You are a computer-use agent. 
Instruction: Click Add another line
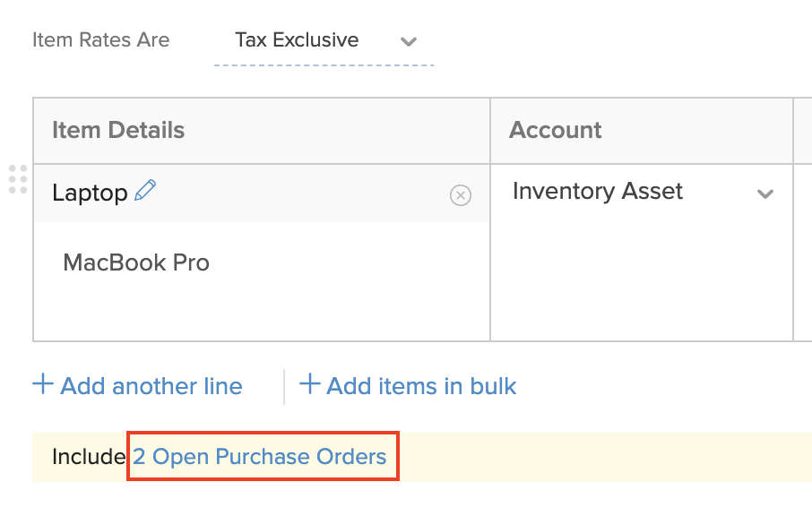[x=150, y=385]
